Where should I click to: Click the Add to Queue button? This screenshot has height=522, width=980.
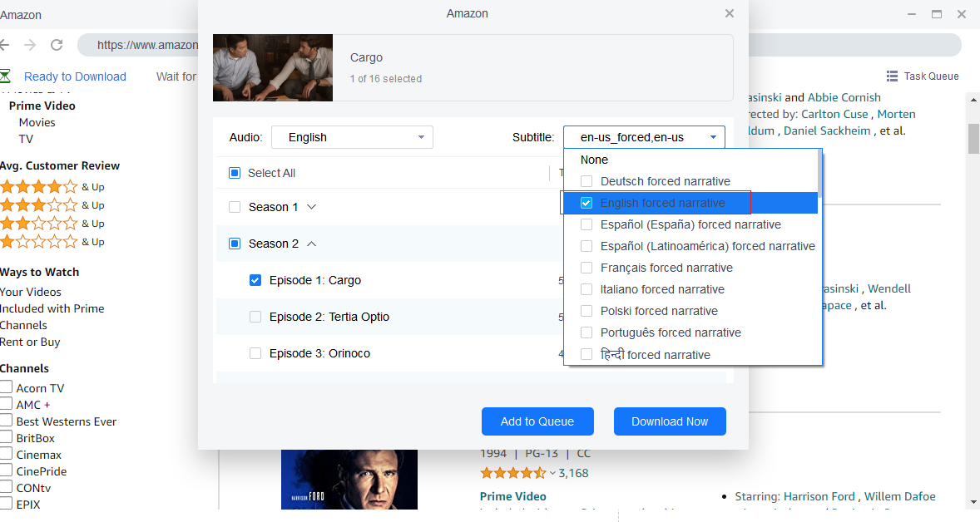(537, 421)
